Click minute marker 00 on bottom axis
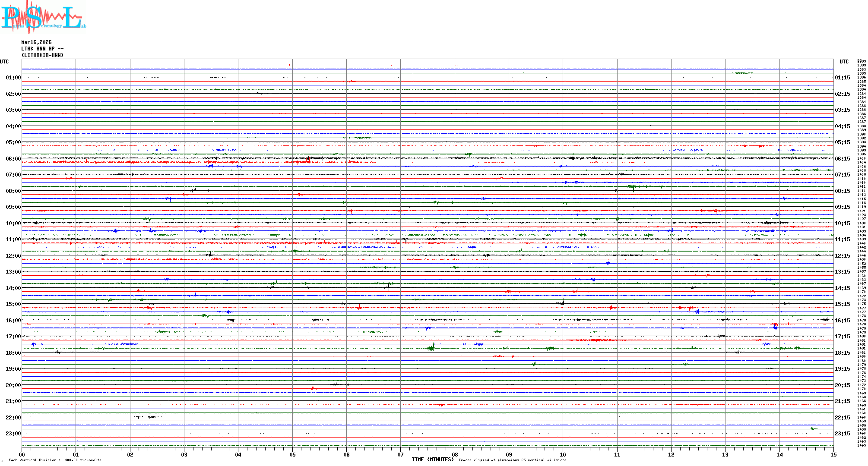 (22, 454)
